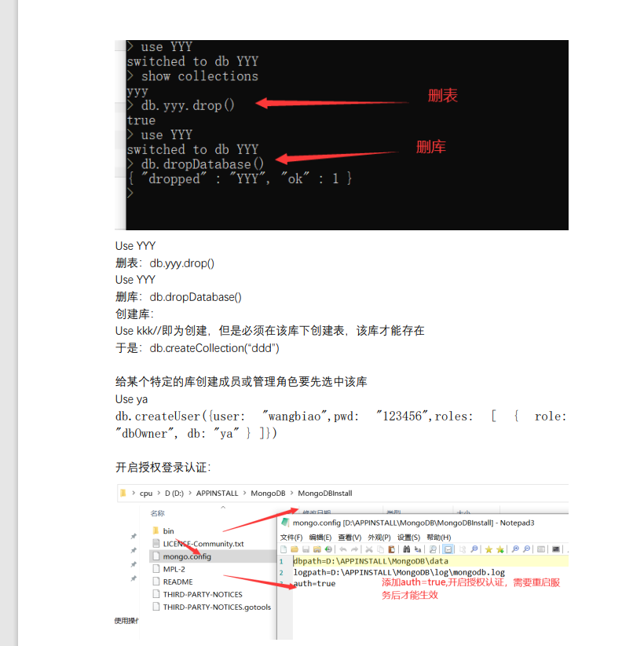The width and height of the screenshot is (644, 646).
Task: Open the 查看(V) menu in Notepad3
Action: click(349, 538)
